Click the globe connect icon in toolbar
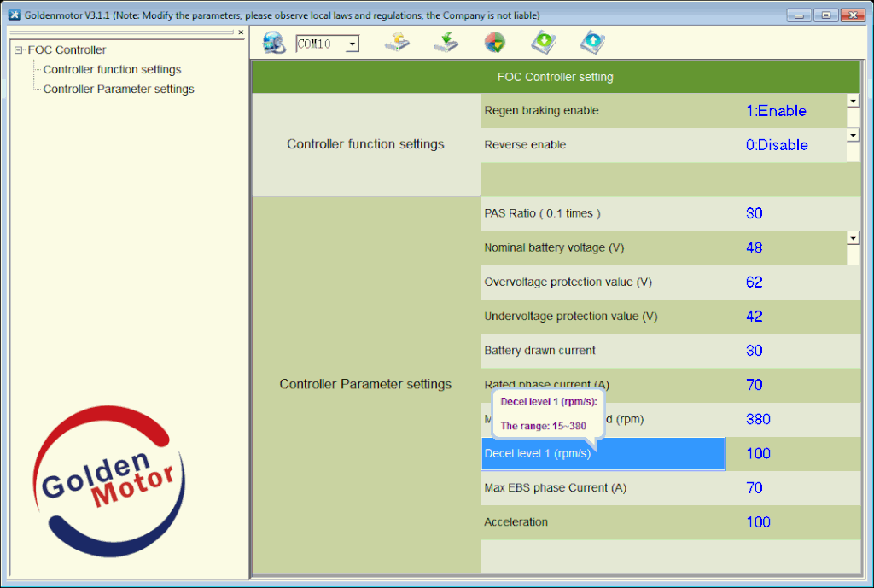The image size is (874, 588). [x=274, y=43]
